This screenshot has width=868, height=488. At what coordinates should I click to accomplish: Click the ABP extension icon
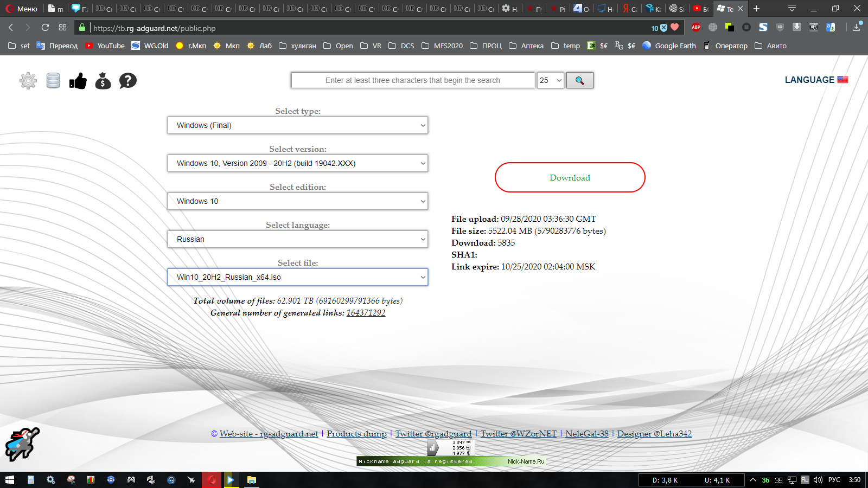[696, 27]
